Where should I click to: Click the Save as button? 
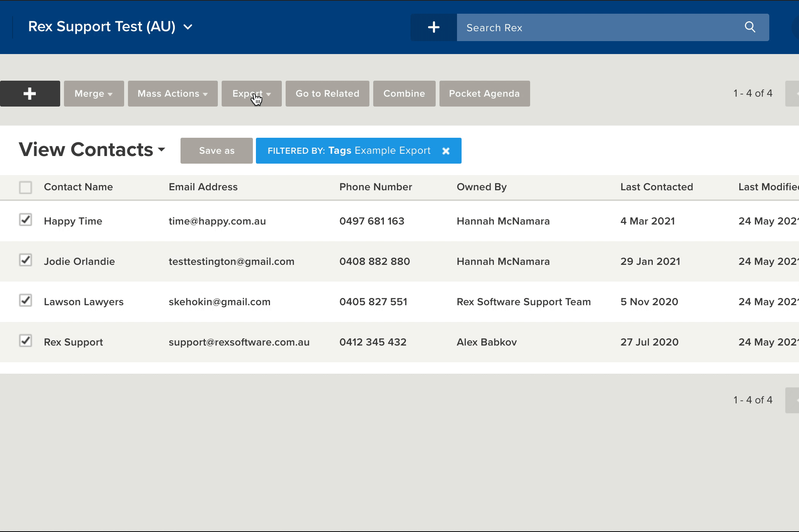(x=217, y=151)
